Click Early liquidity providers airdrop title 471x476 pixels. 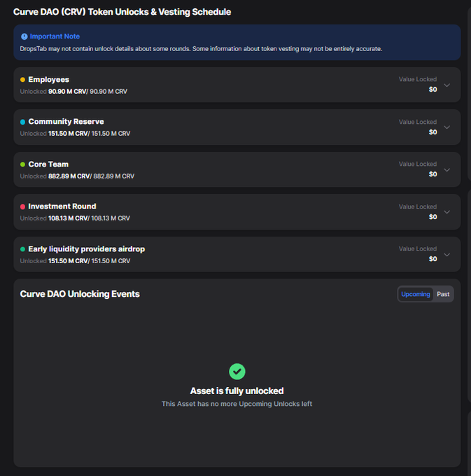click(87, 249)
